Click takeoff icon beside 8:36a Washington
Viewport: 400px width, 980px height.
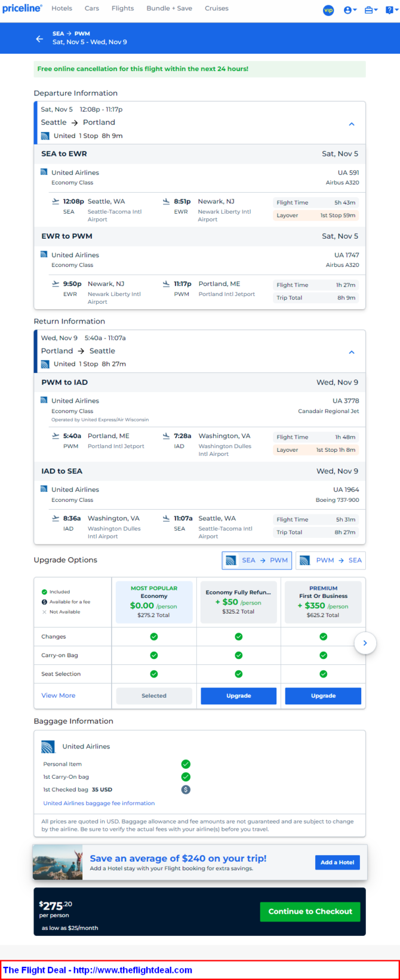(x=56, y=518)
